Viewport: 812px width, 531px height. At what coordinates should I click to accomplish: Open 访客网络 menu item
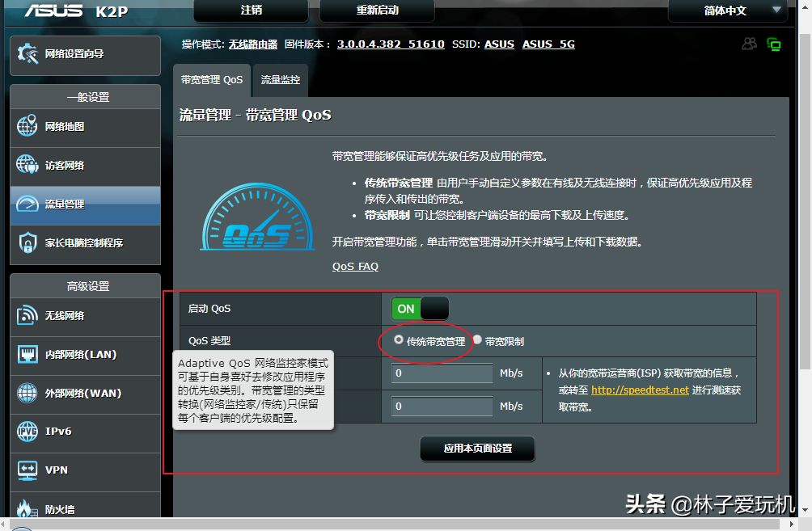86,166
